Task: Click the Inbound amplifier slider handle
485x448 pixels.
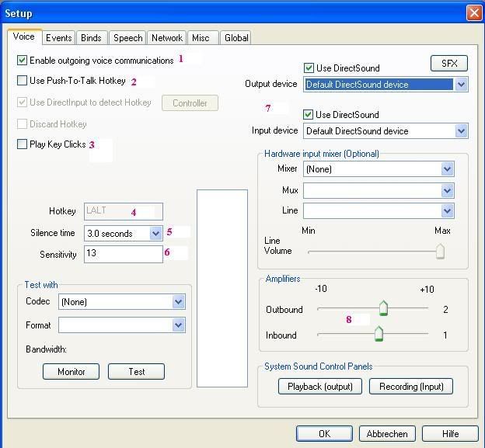Action: point(379,333)
